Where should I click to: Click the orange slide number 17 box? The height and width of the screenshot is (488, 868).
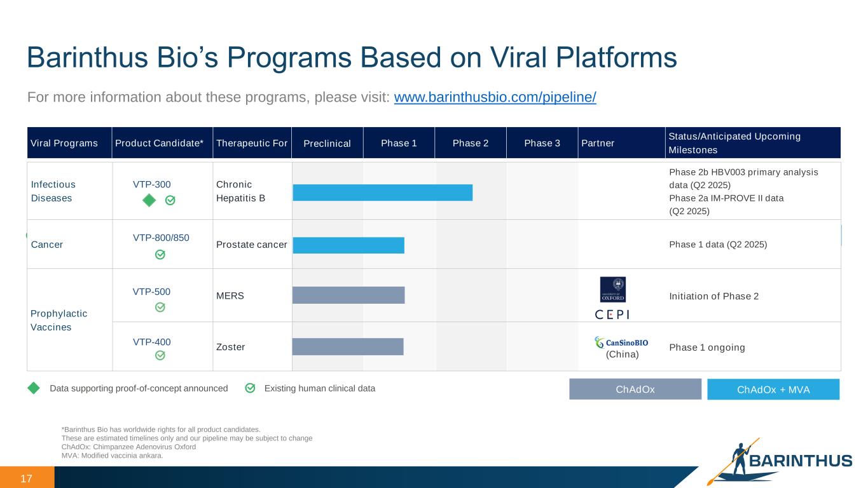[27, 478]
